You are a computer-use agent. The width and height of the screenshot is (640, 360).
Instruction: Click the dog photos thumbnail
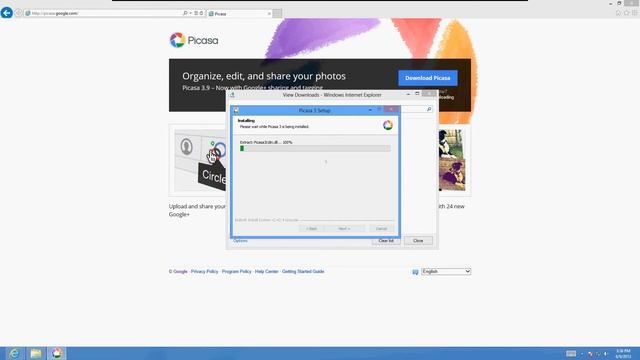tap(452, 160)
